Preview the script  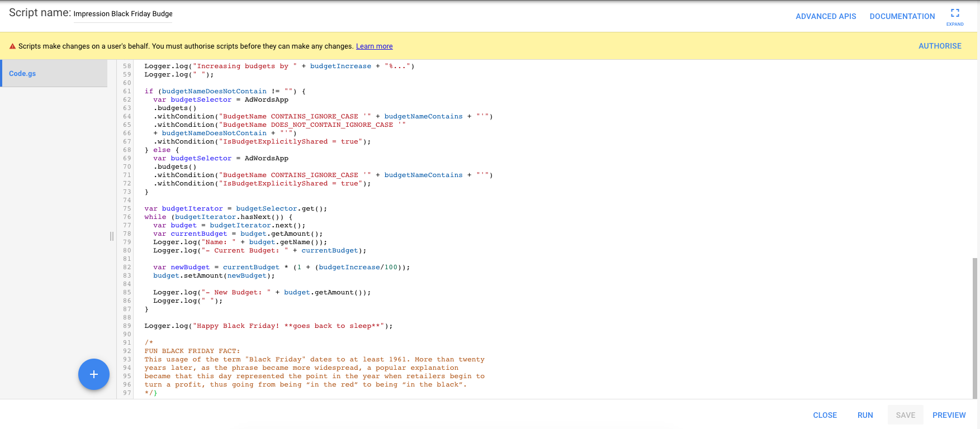(949, 415)
